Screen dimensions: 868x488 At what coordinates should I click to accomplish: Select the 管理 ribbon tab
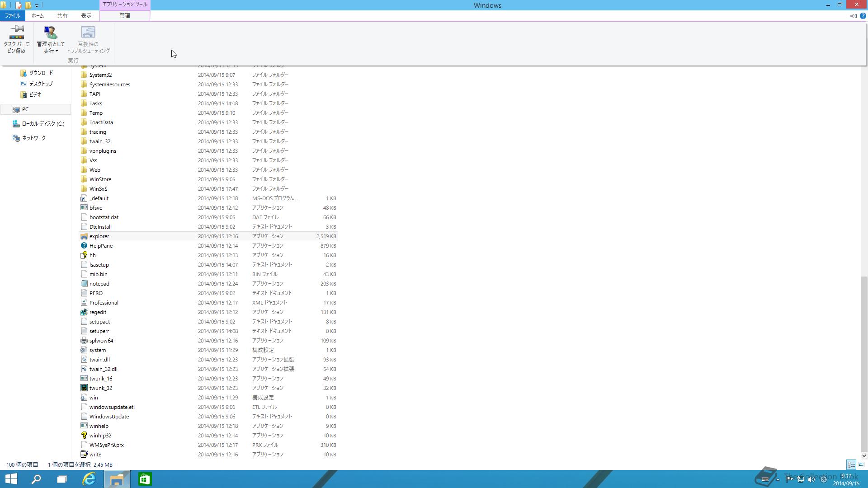125,15
